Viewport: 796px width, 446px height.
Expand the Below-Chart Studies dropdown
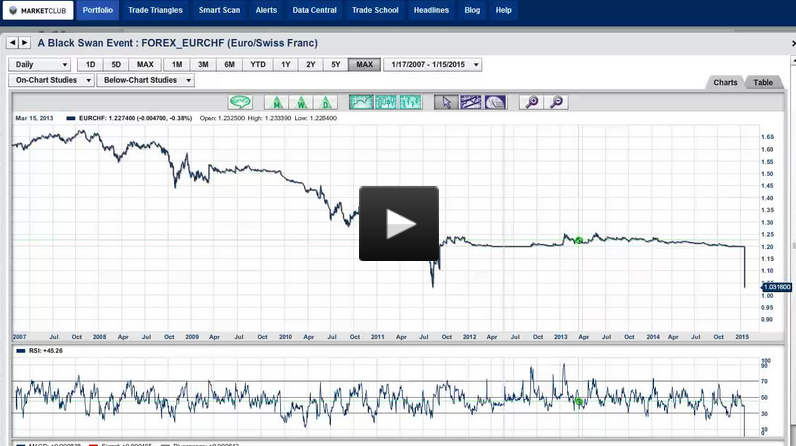pos(144,80)
